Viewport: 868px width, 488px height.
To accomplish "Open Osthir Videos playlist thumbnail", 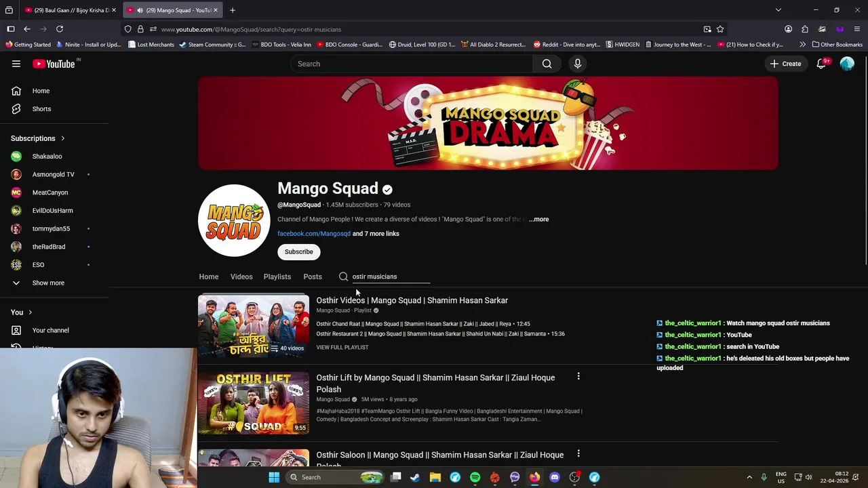I will point(254,325).
